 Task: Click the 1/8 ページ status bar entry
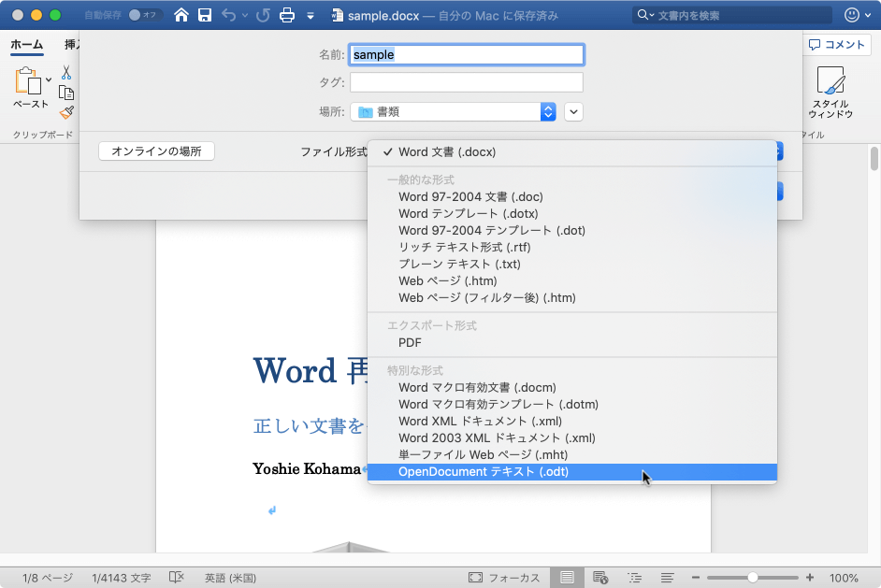coord(47,578)
